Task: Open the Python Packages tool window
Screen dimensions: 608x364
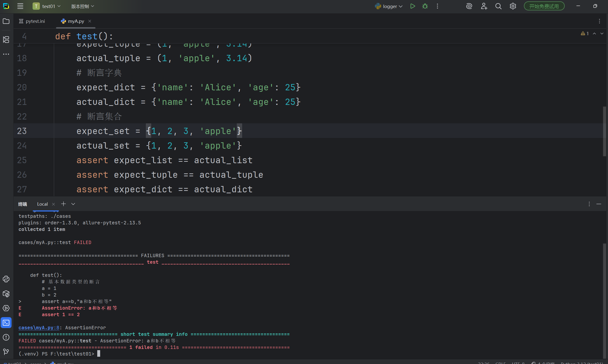Action: 6,294
